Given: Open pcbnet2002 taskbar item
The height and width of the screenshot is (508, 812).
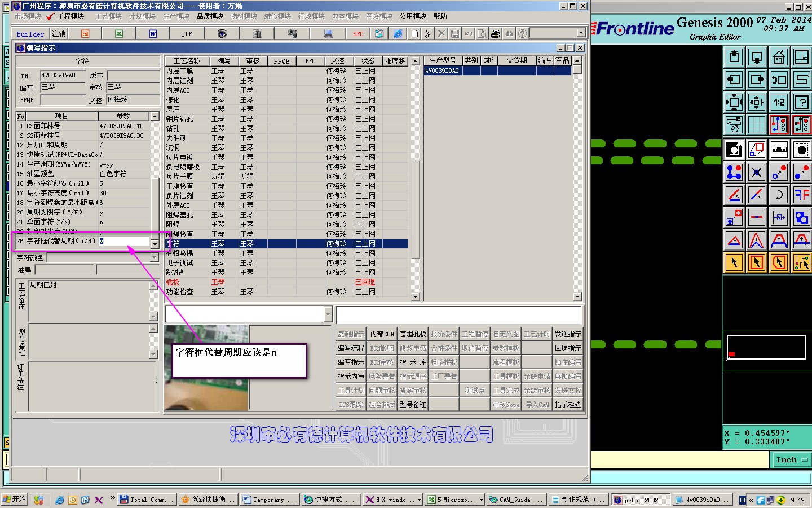Looking at the screenshot, I should tap(641, 500).
